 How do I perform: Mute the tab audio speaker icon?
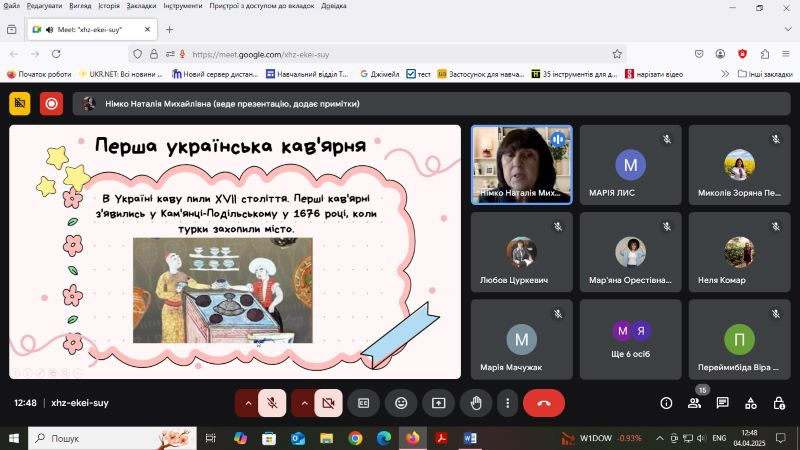[49, 30]
